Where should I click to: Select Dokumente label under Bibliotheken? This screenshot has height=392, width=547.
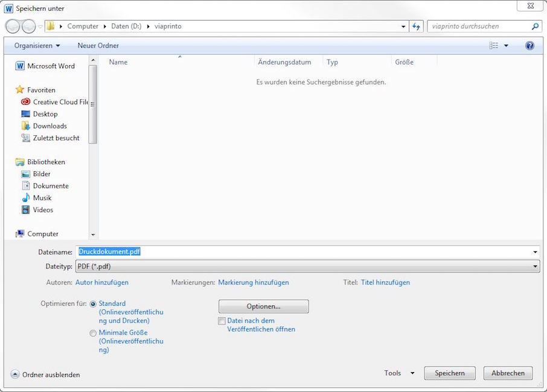(x=51, y=186)
